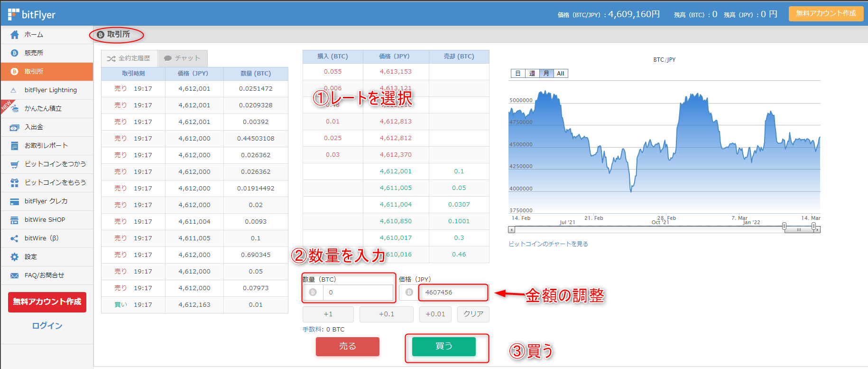
Task: Click the red 売る button
Action: click(348, 347)
